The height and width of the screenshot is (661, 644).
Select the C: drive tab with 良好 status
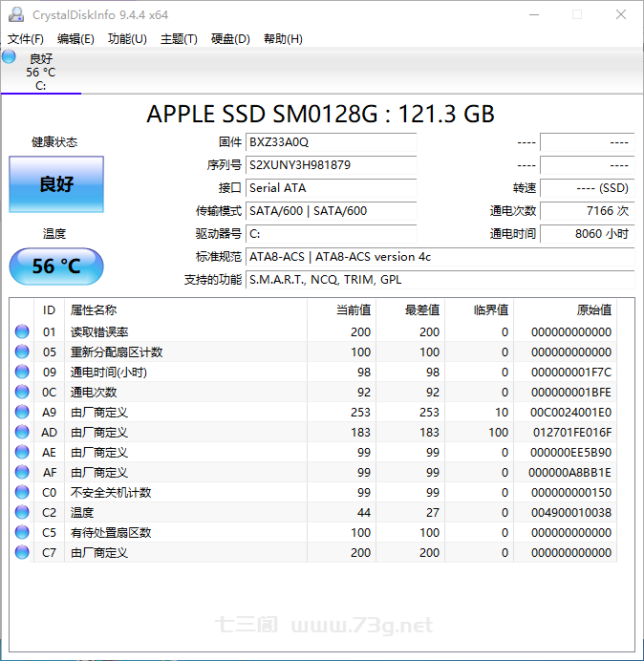pos(41,72)
